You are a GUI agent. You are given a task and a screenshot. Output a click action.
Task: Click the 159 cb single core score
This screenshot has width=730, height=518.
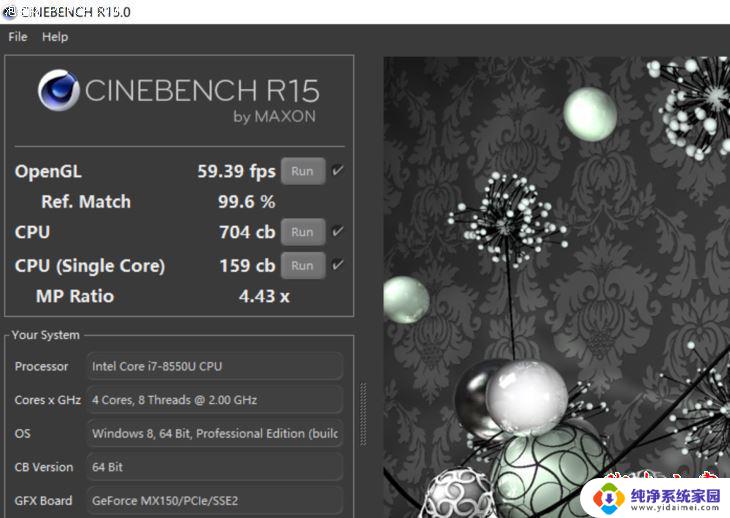tap(247, 265)
